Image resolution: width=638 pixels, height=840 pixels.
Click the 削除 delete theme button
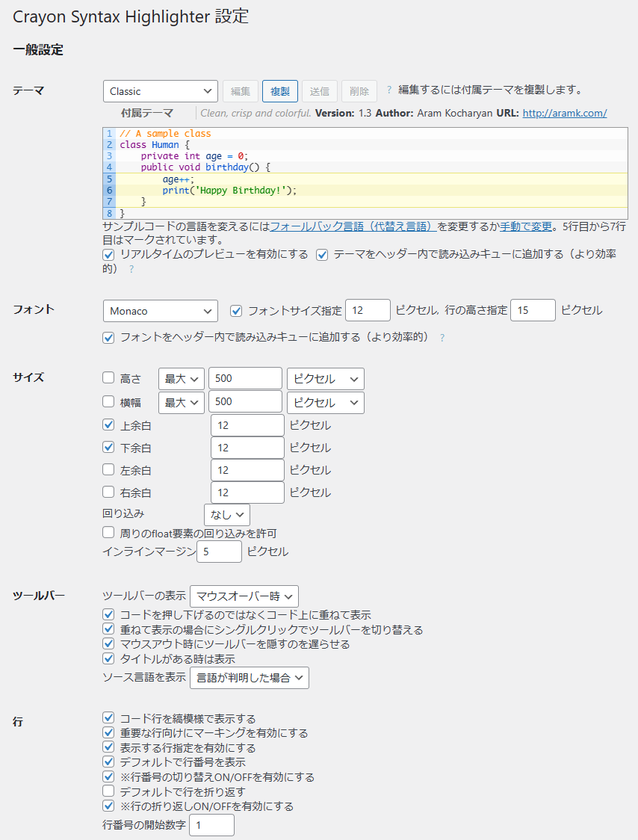359,91
